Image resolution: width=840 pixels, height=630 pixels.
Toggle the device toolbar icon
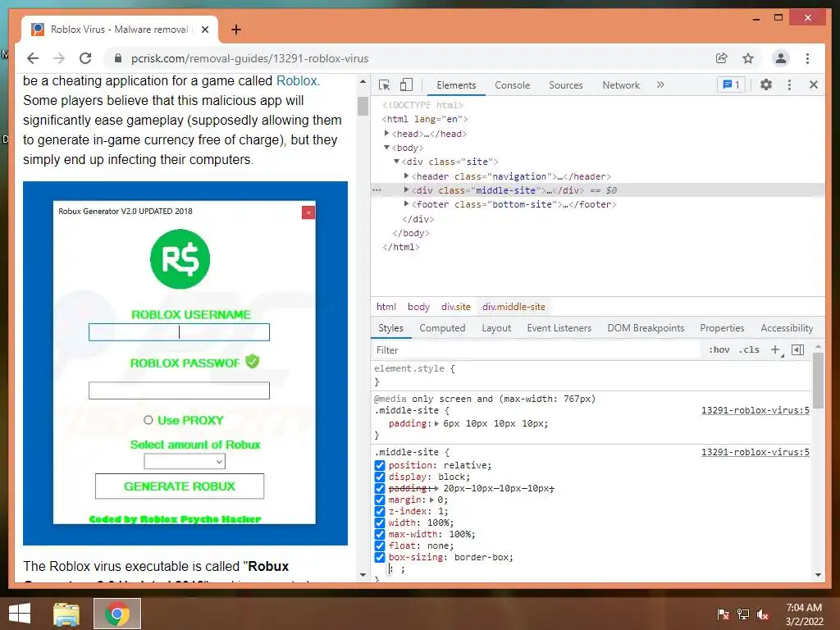pos(406,85)
